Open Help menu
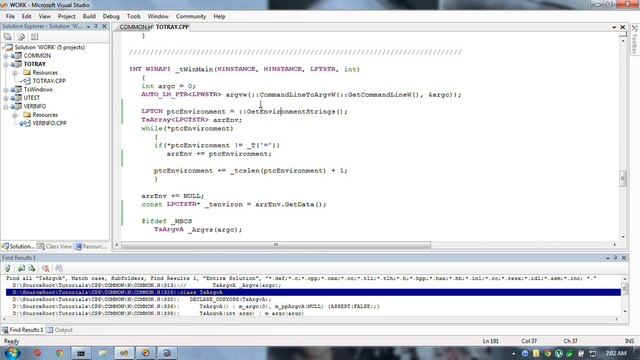This screenshot has height=360, width=640. (219, 16)
